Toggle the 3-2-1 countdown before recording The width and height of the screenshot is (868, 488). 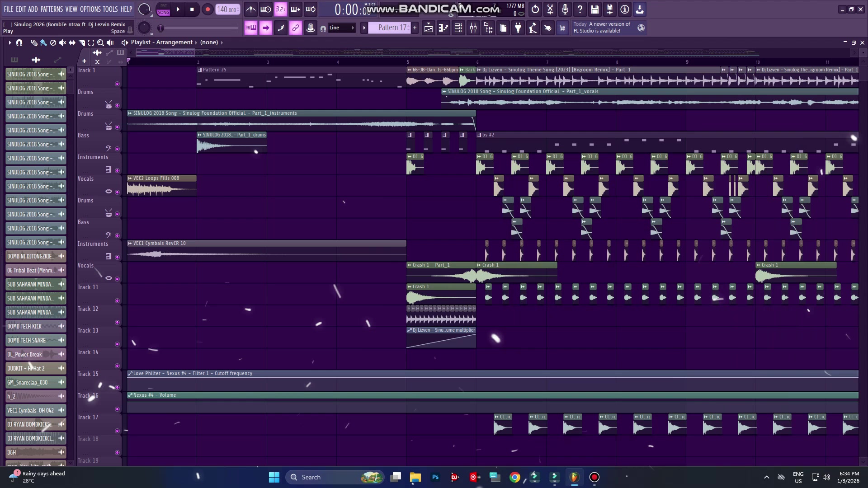(281, 9)
